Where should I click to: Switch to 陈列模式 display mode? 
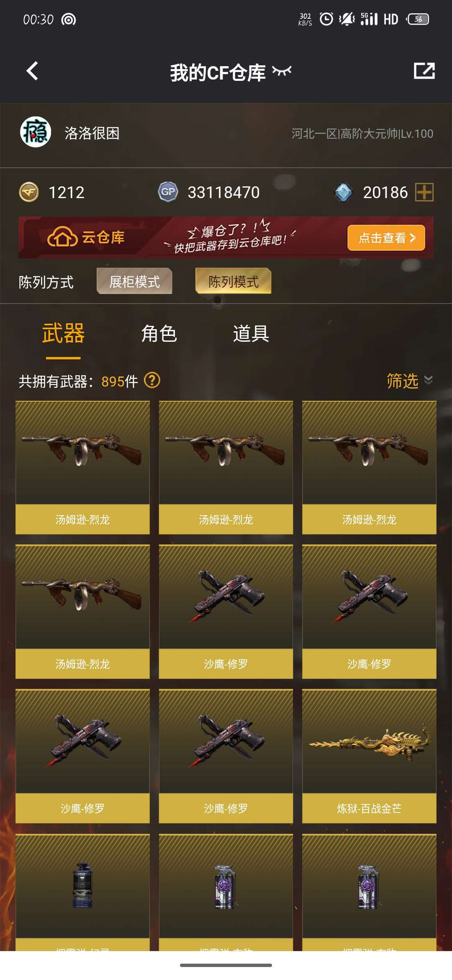[x=233, y=281]
